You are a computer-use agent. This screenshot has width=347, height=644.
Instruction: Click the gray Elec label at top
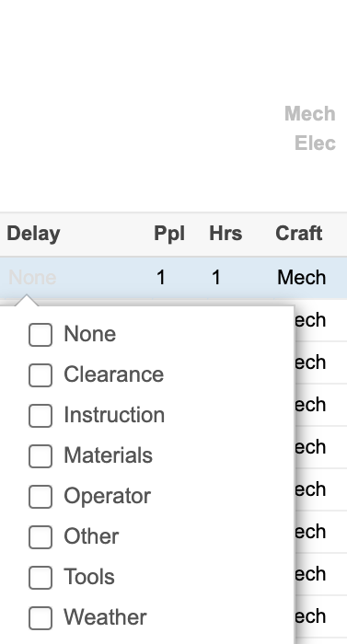pyautogui.click(x=316, y=144)
